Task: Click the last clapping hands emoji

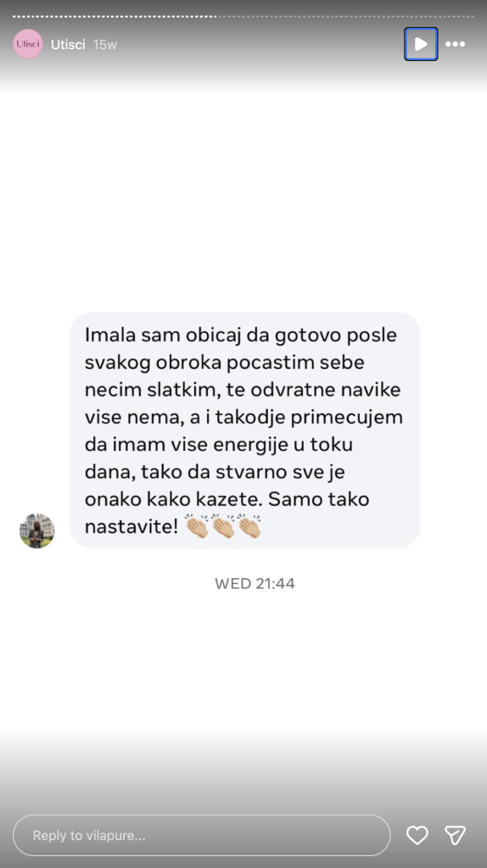Action: 250,526
